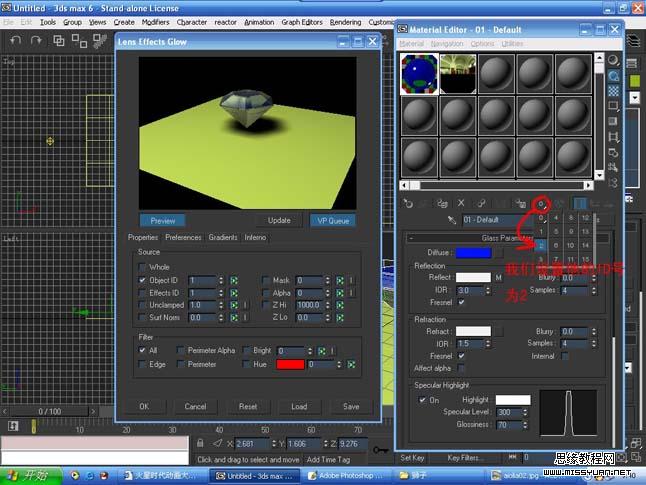Open Material Editor Options icon on side strip
The height and width of the screenshot is (485, 646).
pos(613,152)
